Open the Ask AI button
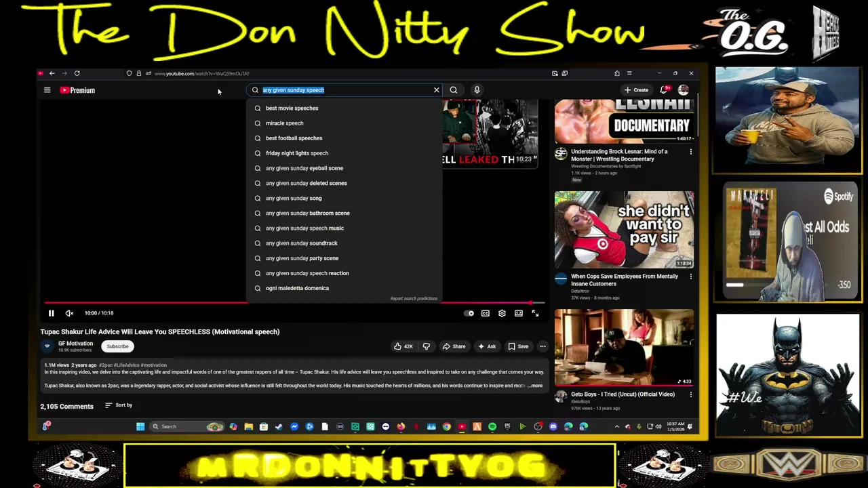 486,346
